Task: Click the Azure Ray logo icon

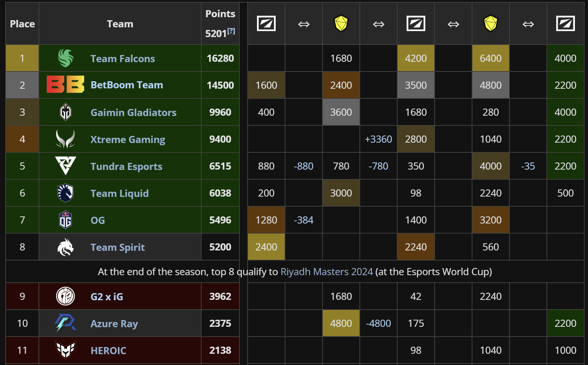Action: [65, 323]
